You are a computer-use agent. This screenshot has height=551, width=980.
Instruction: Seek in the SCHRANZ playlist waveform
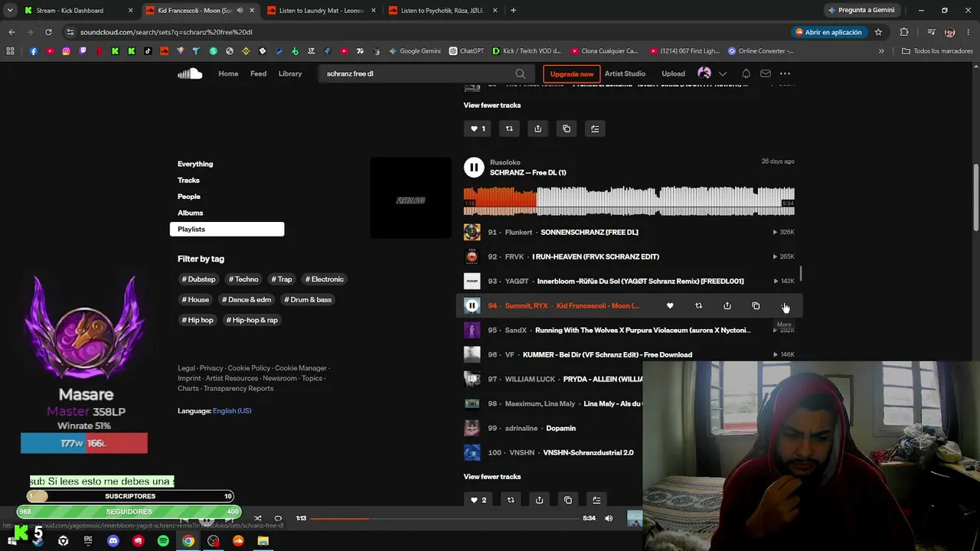coord(629,201)
